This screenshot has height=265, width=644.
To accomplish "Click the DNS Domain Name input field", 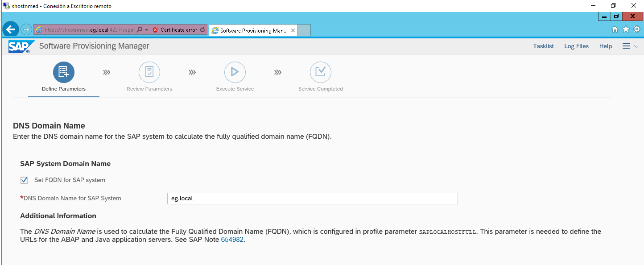I will (x=312, y=199).
